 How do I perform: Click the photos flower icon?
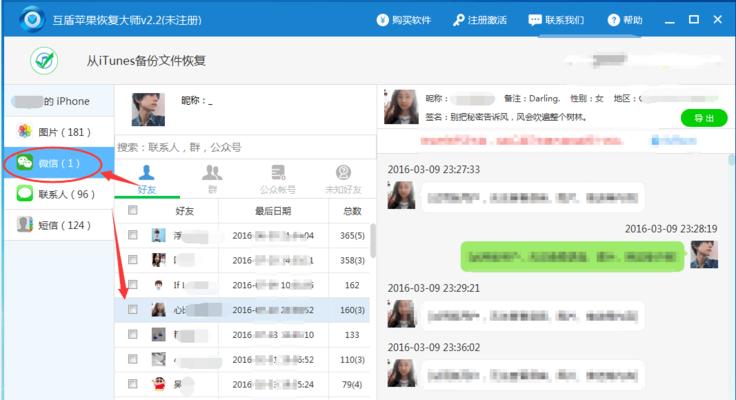point(24,131)
